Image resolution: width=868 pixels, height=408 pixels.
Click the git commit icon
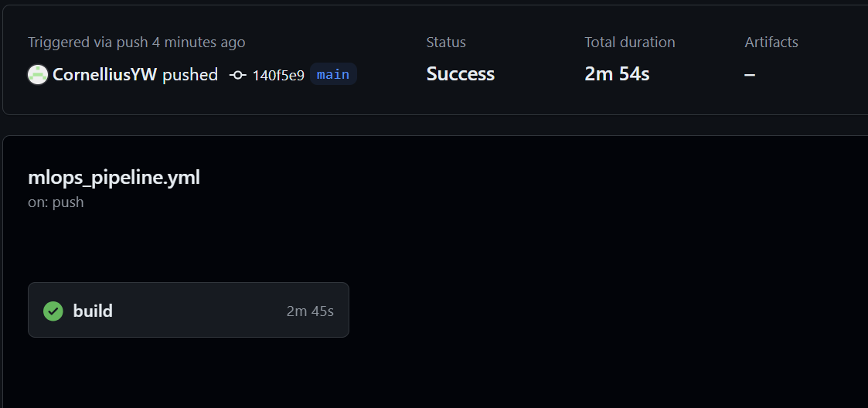(x=237, y=75)
